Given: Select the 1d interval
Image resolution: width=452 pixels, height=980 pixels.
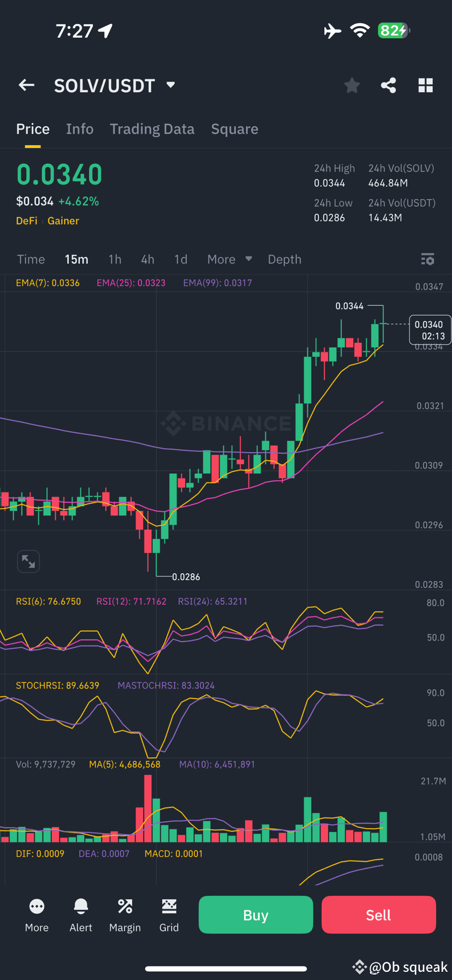Looking at the screenshot, I should (181, 259).
